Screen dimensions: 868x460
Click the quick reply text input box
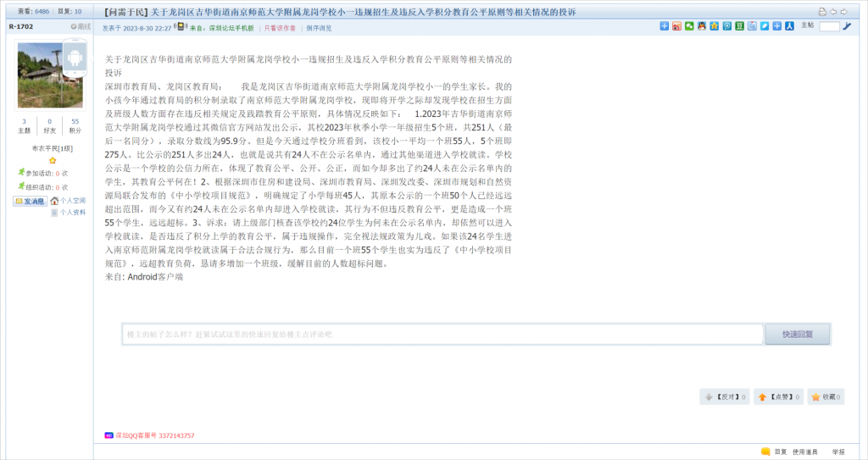coord(442,335)
